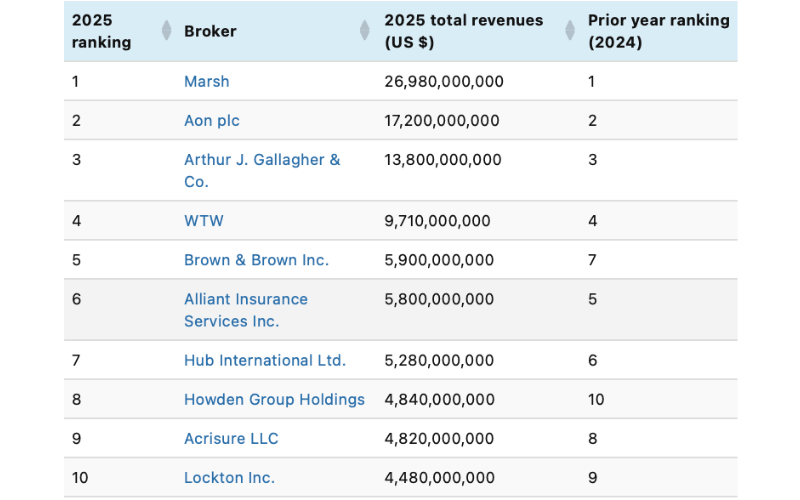Click 'Prior year ranking (2024)' header
800x500 pixels.
point(659,31)
